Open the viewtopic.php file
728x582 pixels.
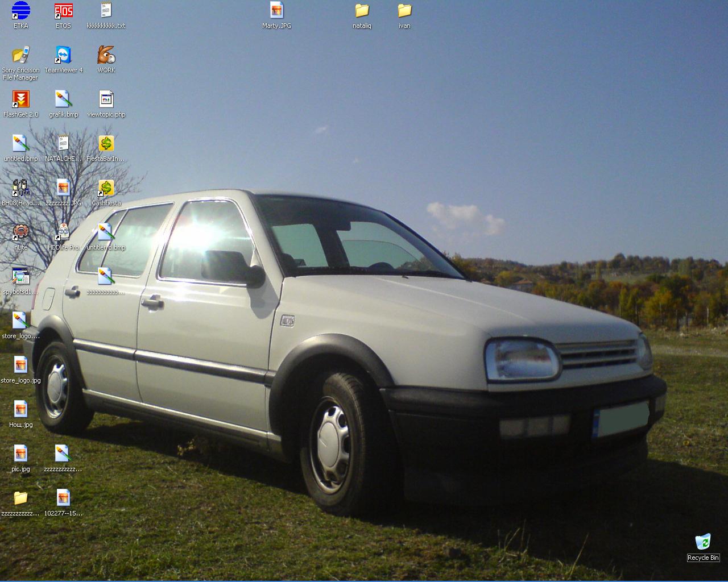(x=106, y=99)
